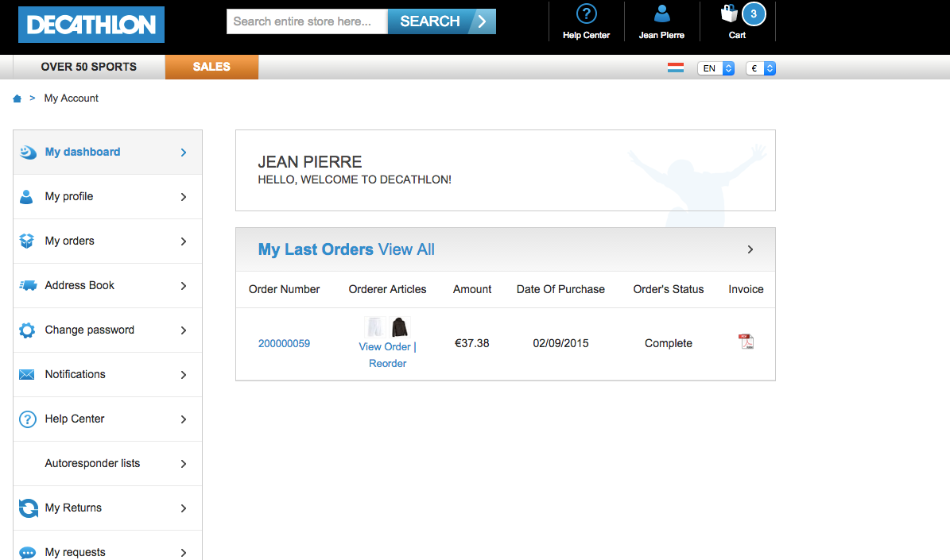Focus the search entire store field
Screen dimensions: 950x560
click(x=307, y=21)
